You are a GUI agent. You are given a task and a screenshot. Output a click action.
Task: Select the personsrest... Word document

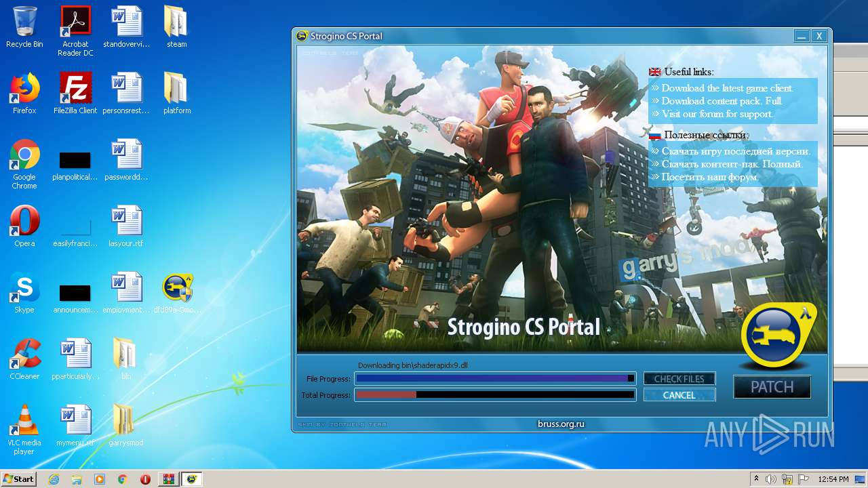[x=126, y=94]
